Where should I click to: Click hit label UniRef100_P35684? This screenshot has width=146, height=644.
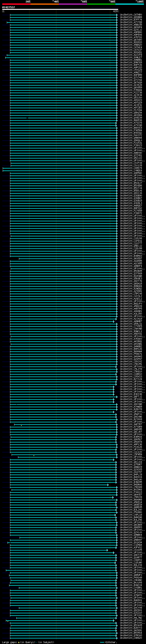(x=131, y=90)
